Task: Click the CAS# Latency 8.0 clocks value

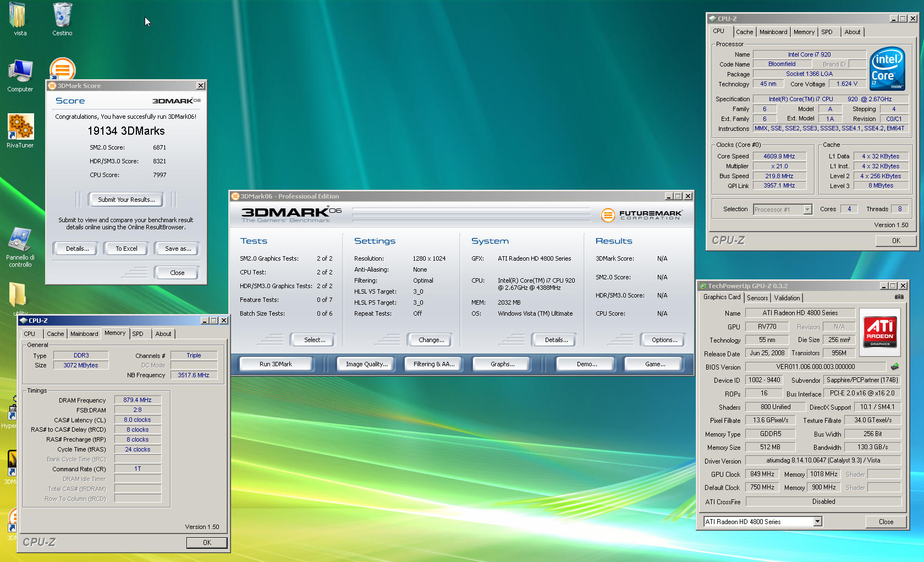Action: [x=137, y=420]
